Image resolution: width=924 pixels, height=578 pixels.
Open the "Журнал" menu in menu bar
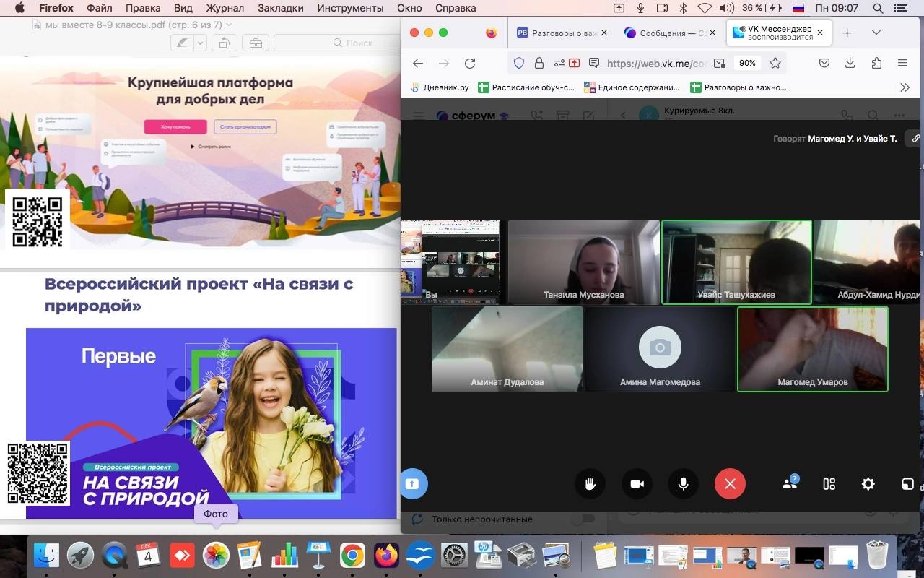(225, 8)
